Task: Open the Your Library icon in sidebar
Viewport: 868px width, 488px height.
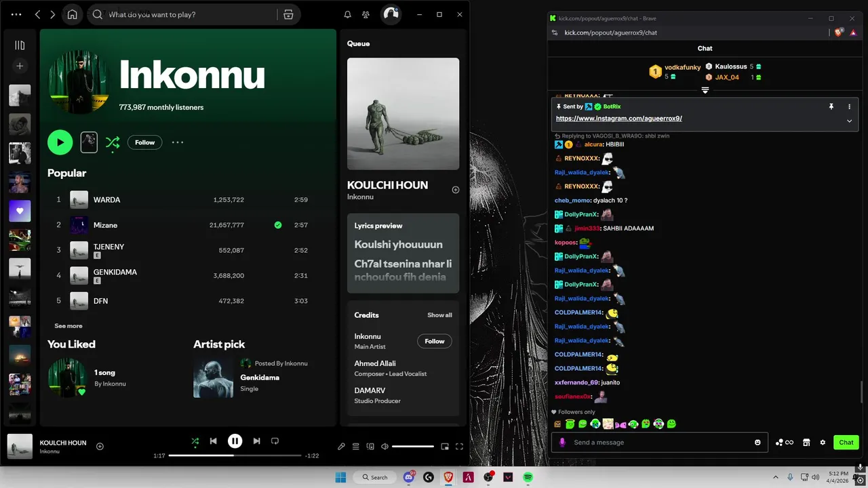Action: 20,45
